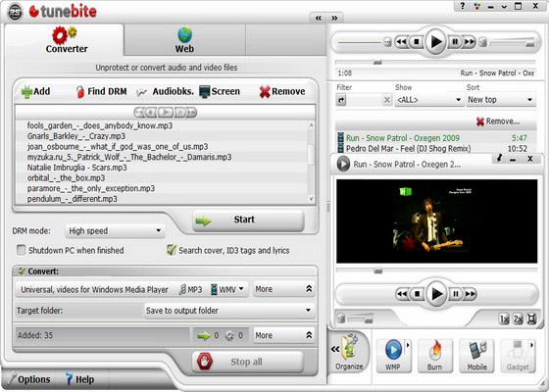Select Natalie Imbruglia - Scars.mp3 in file list
This screenshot has width=549, height=392.
77,168
